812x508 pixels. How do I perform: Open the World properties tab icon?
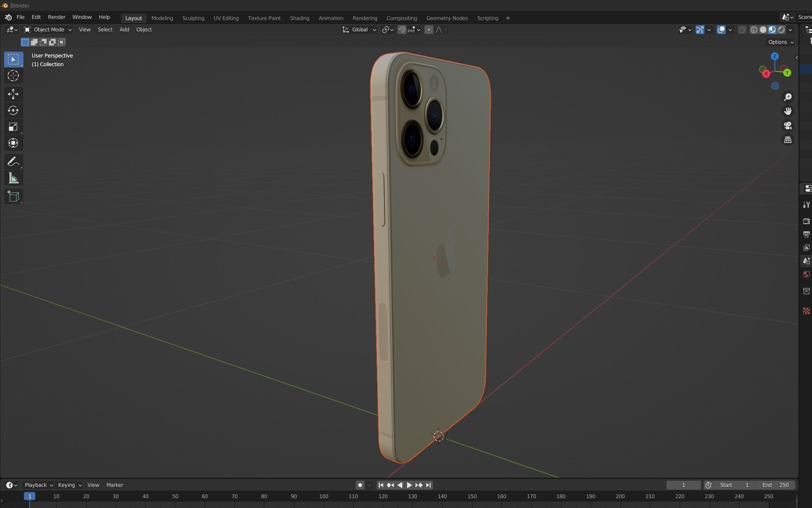pos(806,274)
